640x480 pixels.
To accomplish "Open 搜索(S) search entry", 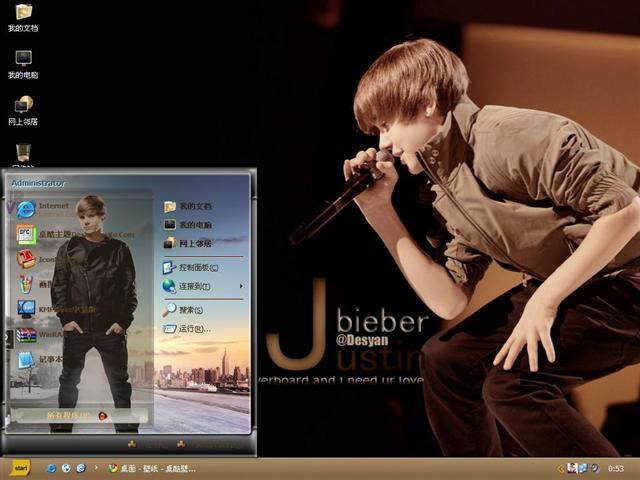I will click(x=183, y=310).
